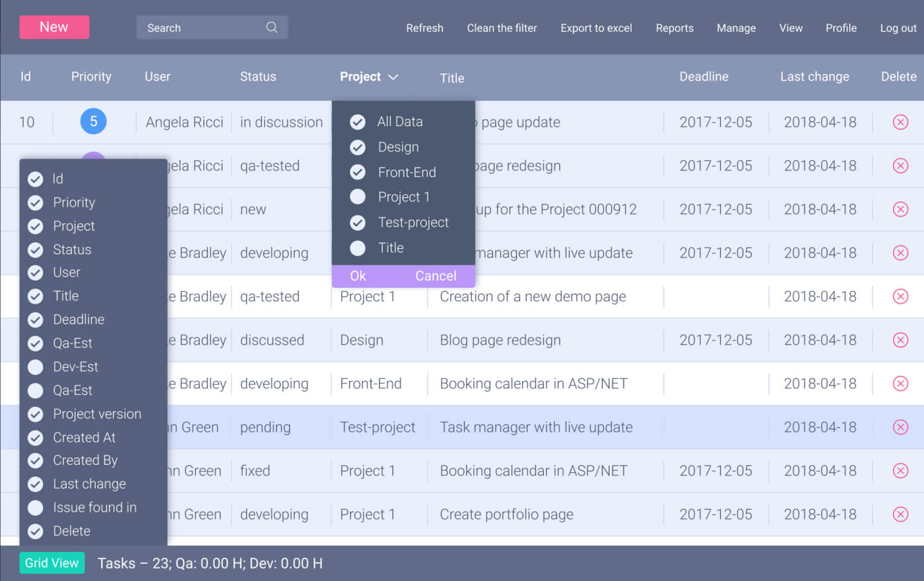
Task: Delete the Test-project pending task row
Action: pyautogui.click(x=900, y=427)
